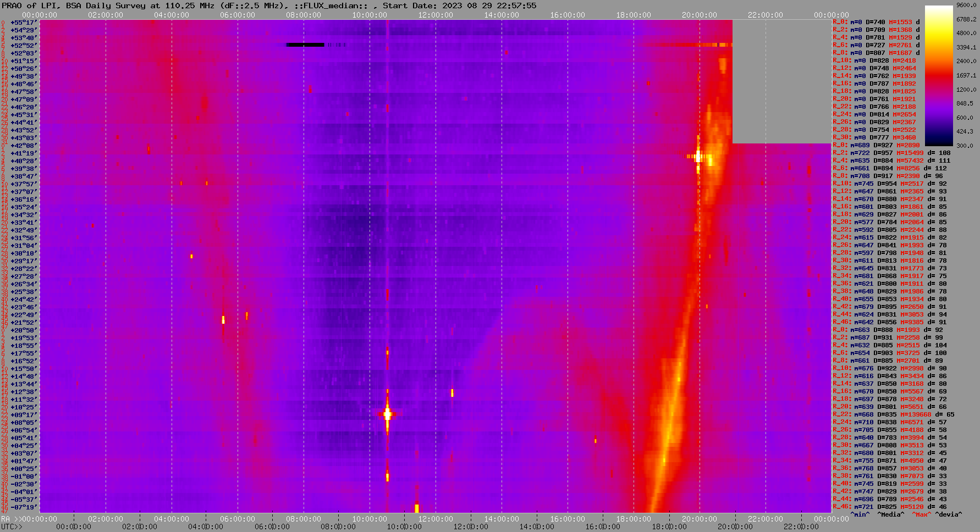Click the colorbar value '848.5'
The height and width of the screenshot is (532, 980).
[965, 103]
